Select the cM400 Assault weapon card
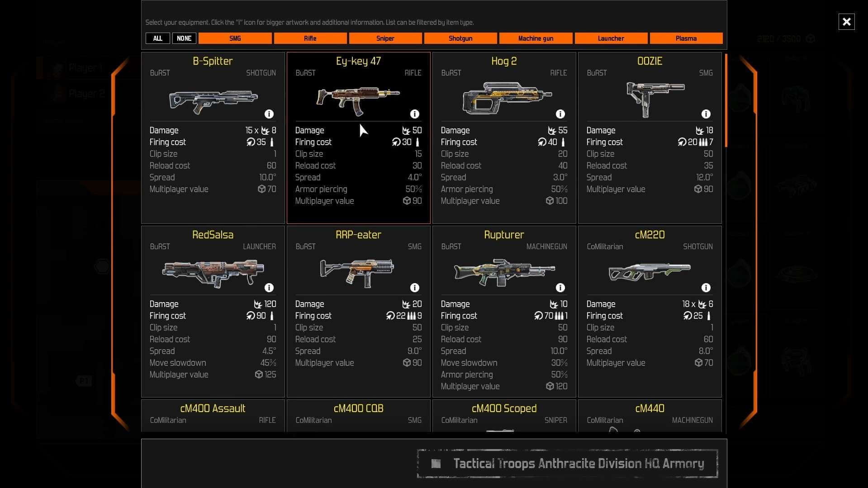Viewport: 868px width, 488px height. pyautogui.click(x=213, y=416)
